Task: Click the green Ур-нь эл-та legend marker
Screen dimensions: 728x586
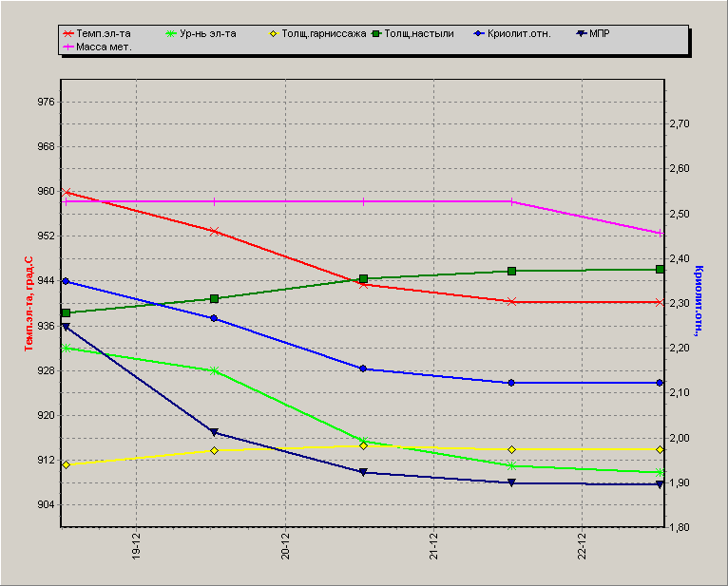Action: 171,34
